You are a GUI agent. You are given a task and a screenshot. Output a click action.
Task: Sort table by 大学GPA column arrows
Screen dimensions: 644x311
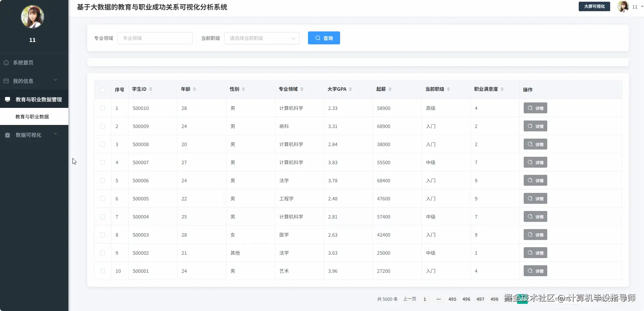[350, 89]
